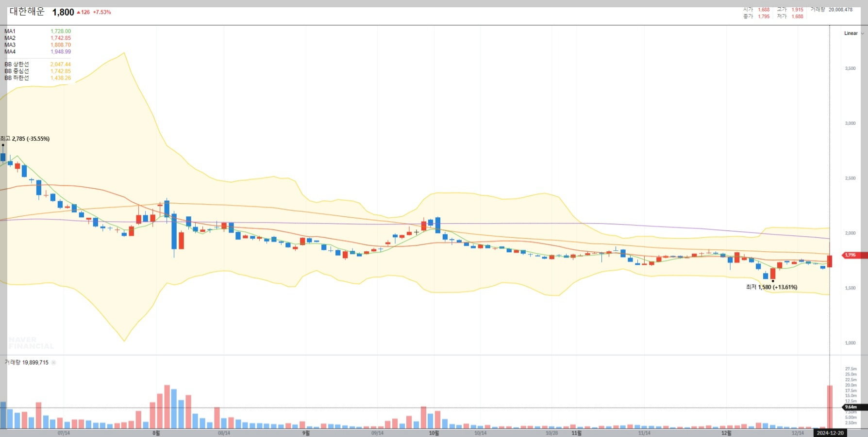Select the MA1 legend value 1,728.00
This screenshot has width=868, height=437.
click(x=61, y=32)
